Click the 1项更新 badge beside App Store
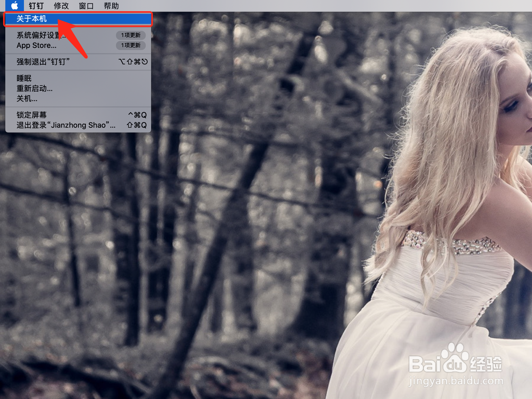This screenshot has height=399, width=532. click(x=131, y=45)
